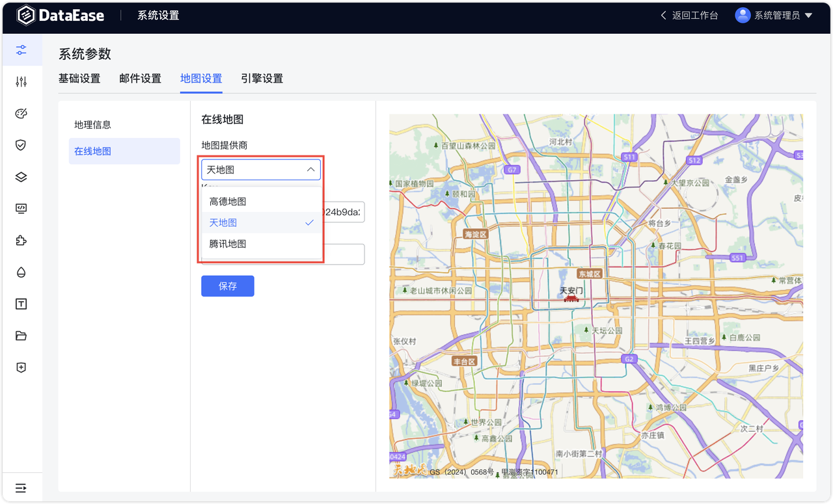
Task: Open the letter T font sidebar icon
Action: [21, 304]
